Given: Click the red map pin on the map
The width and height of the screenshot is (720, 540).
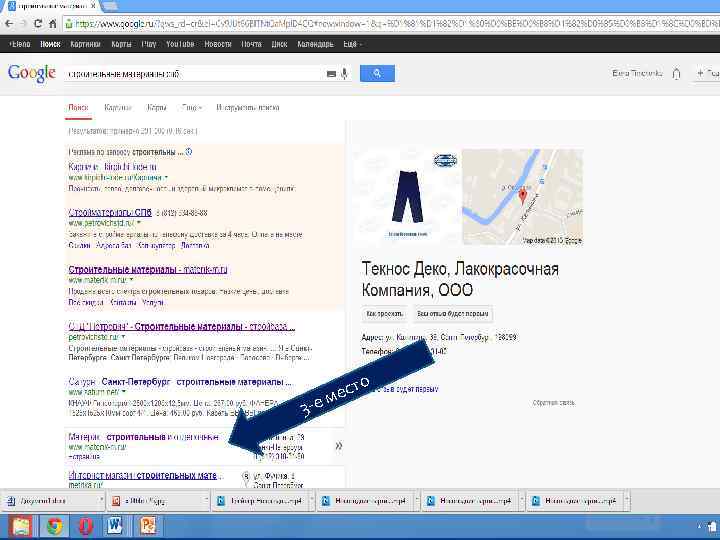Looking at the screenshot, I should pyautogui.click(x=523, y=196).
